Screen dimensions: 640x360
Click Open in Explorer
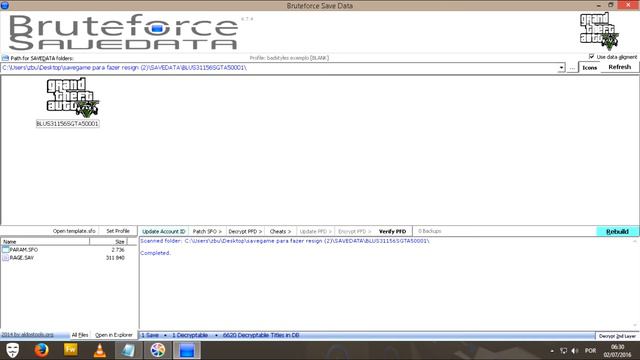[x=114, y=335]
